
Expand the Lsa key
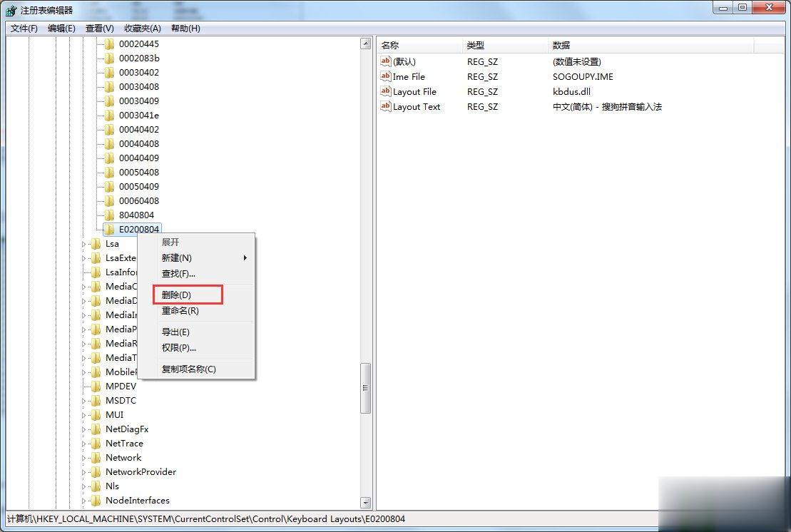[83, 244]
